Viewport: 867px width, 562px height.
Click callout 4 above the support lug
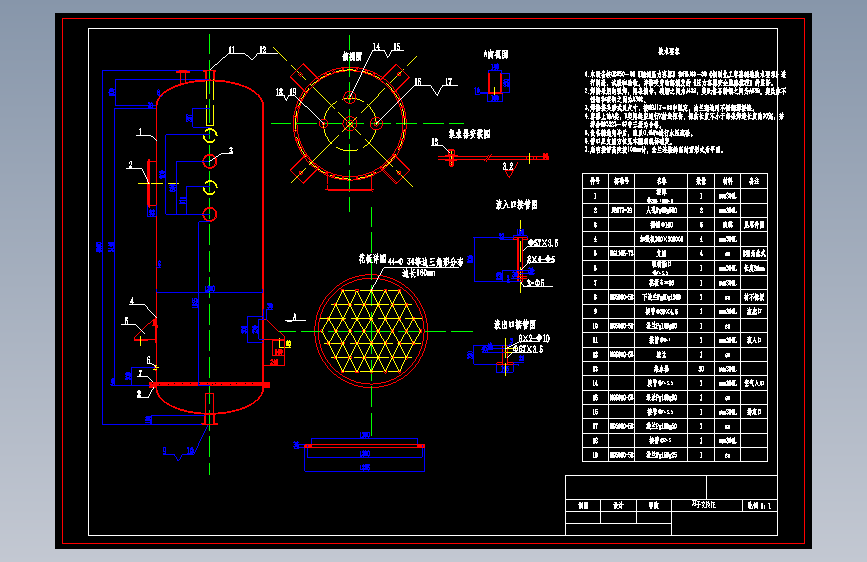point(132,301)
